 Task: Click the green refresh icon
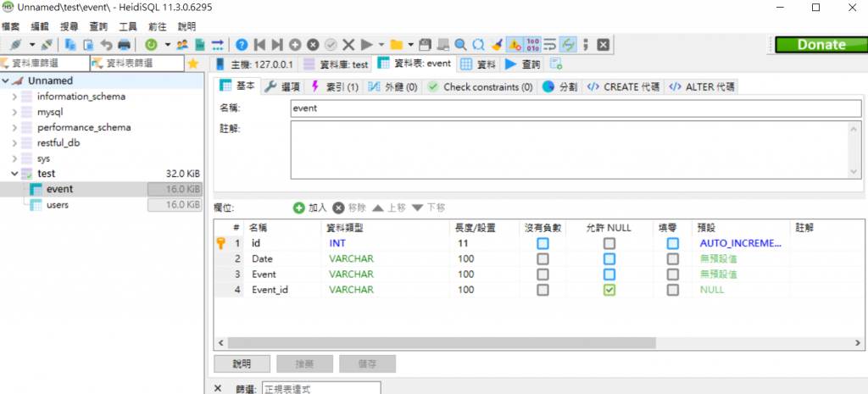click(x=151, y=44)
